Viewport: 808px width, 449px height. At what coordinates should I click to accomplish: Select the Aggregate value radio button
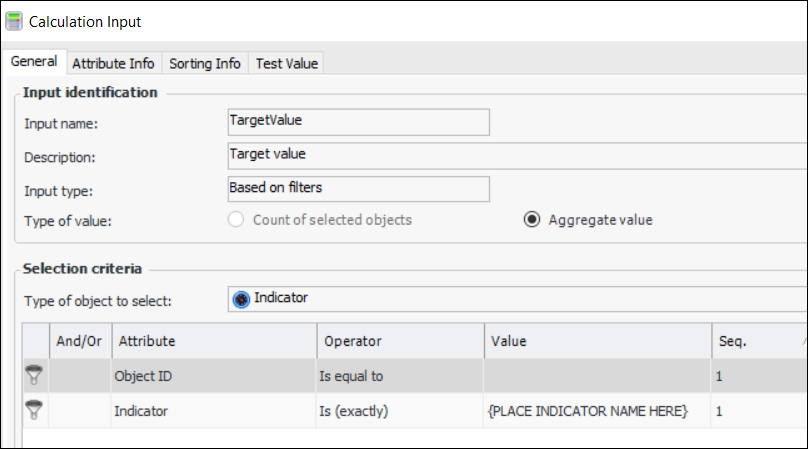coord(533,220)
